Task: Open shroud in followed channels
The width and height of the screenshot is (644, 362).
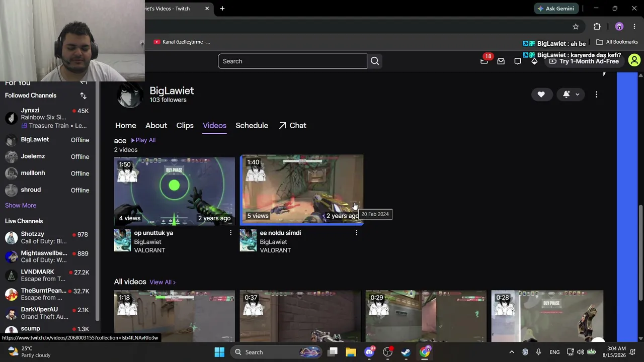Action: (47, 190)
